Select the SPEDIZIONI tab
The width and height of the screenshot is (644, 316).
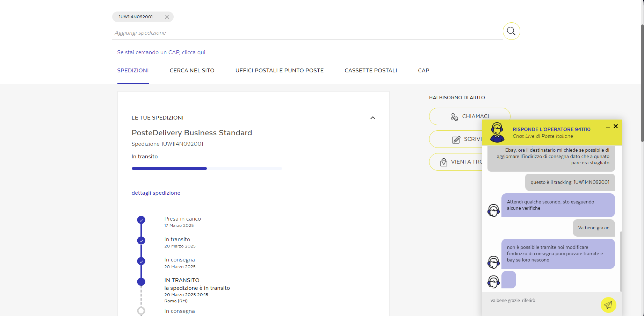(x=133, y=71)
